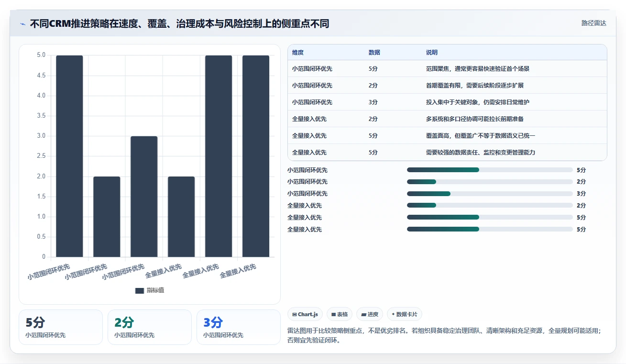
Task: Click the 小范围闭环优先 5分 progress bar
Action: pyautogui.click(x=490, y=170)
